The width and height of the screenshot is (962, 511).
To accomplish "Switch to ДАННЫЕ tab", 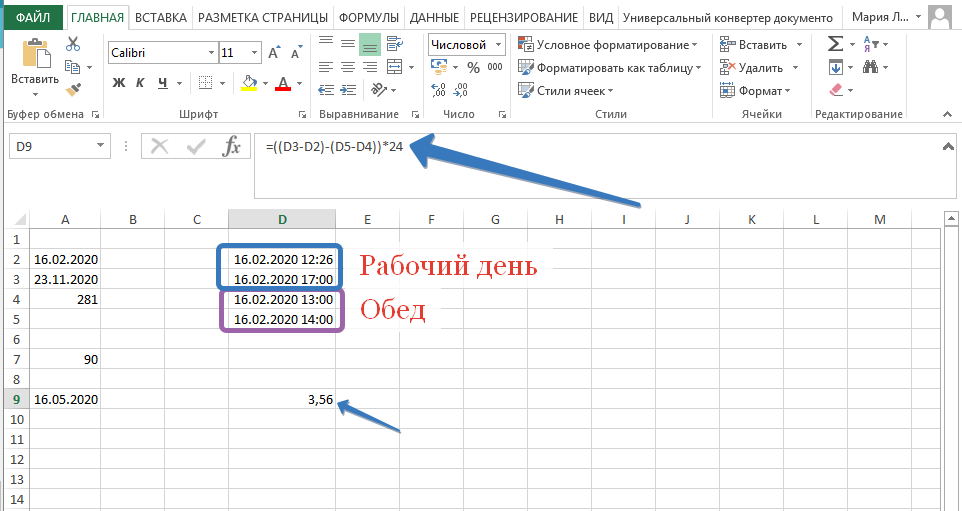I will tap(434, 18).
